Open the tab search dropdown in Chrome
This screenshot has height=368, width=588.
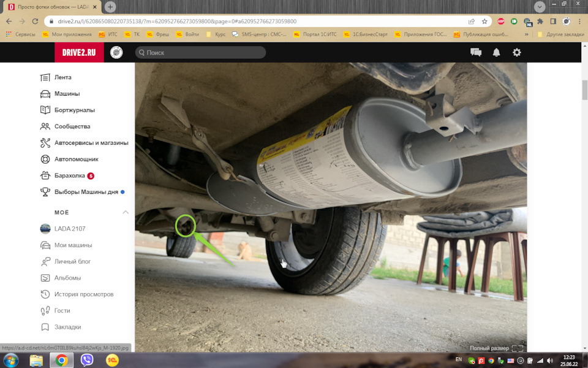point(540,7)
